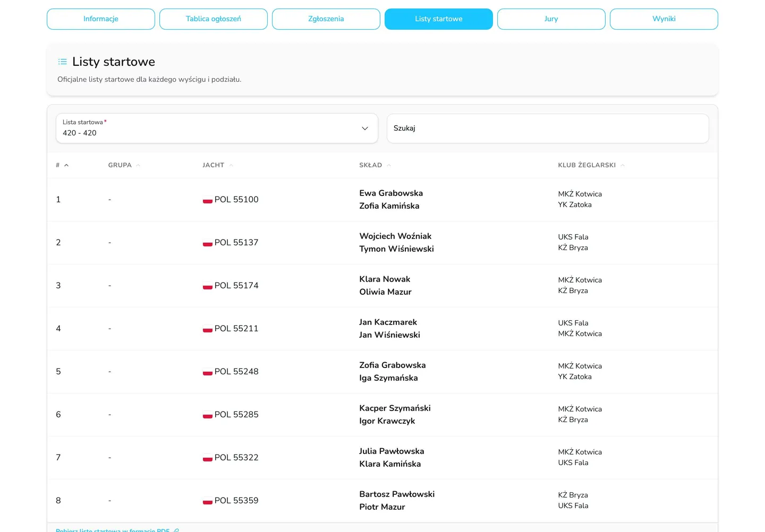Click Polish flag next to POL 55359
The height and width of the screenshot is (532, 765).
point(208,501)
